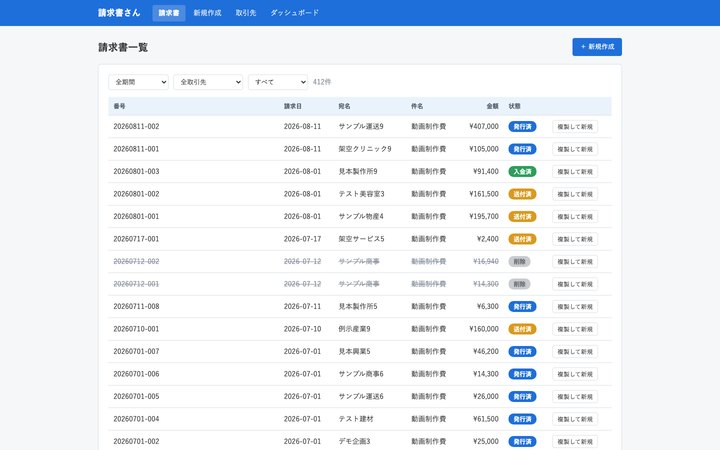Click the 送付済 badge on row 20260710-001
Screen dimensions: 720x450
(x=522, y=329)
